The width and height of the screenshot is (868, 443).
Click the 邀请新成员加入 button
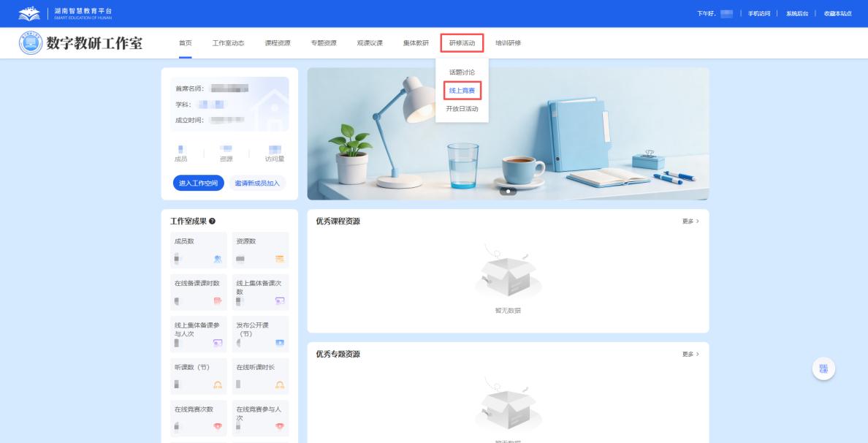(257, 183)
